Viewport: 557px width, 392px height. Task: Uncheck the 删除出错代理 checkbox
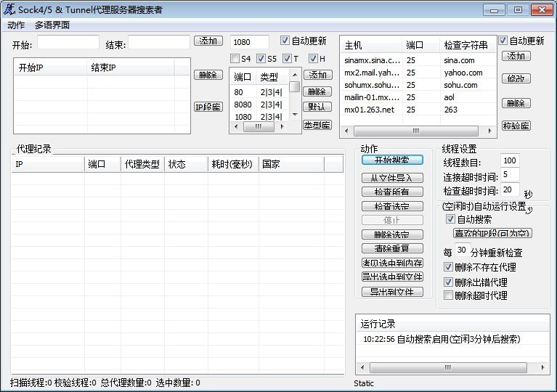(x=448, y=282)
